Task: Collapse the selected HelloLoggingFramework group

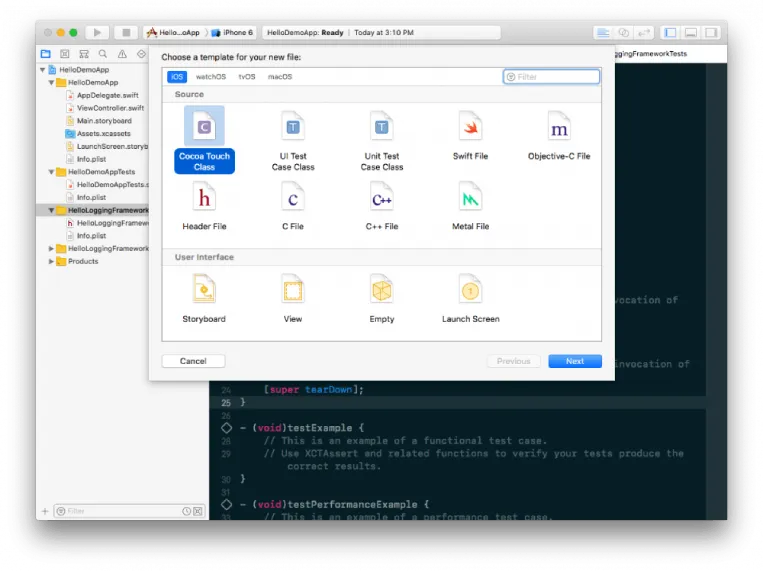Action: [x=51, y=210]
